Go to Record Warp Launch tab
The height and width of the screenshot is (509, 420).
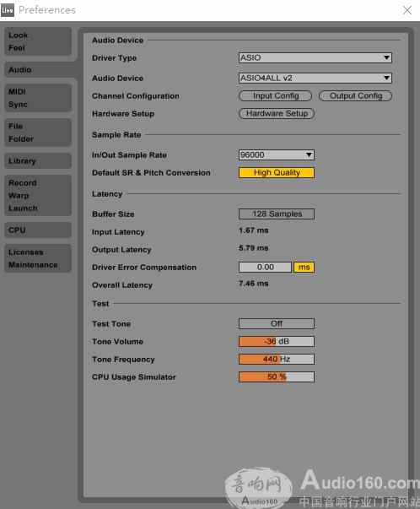click(x=38, y=196)
